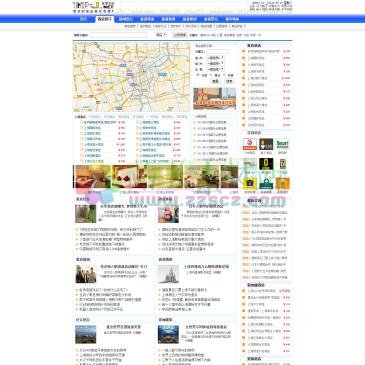
Task: Select the black logo with yellow zero
Action: pyautogui.click(x=266, y=164)
